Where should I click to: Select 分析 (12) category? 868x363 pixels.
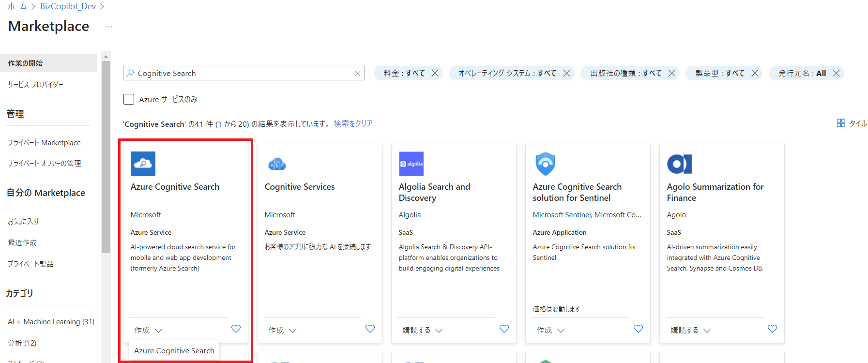click(x=22, y=343)
